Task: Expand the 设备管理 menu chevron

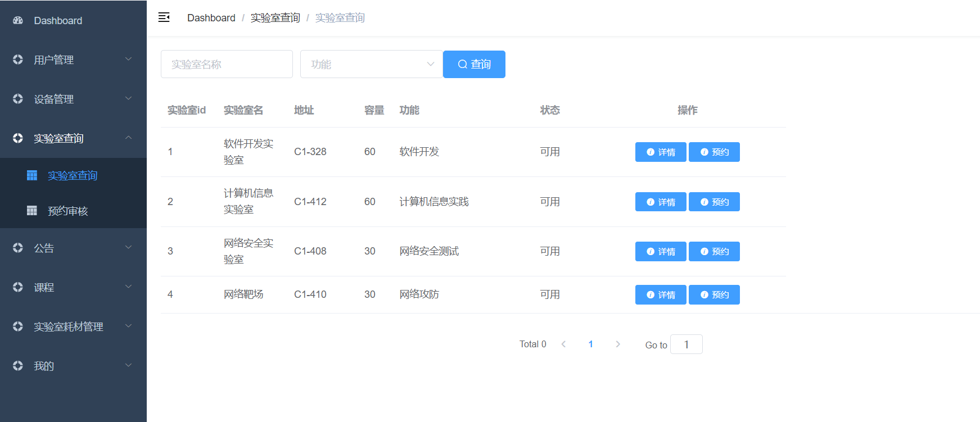Action: [128, 98]
